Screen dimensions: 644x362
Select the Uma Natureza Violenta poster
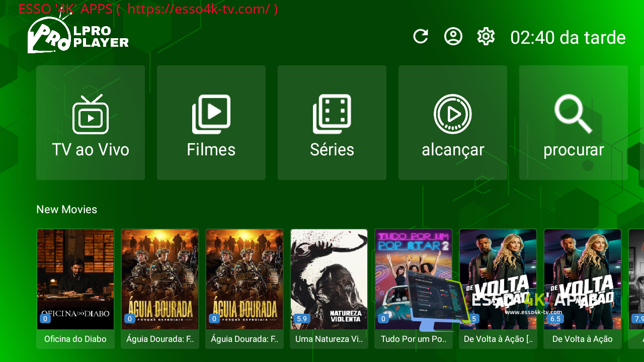coord(329,279)
